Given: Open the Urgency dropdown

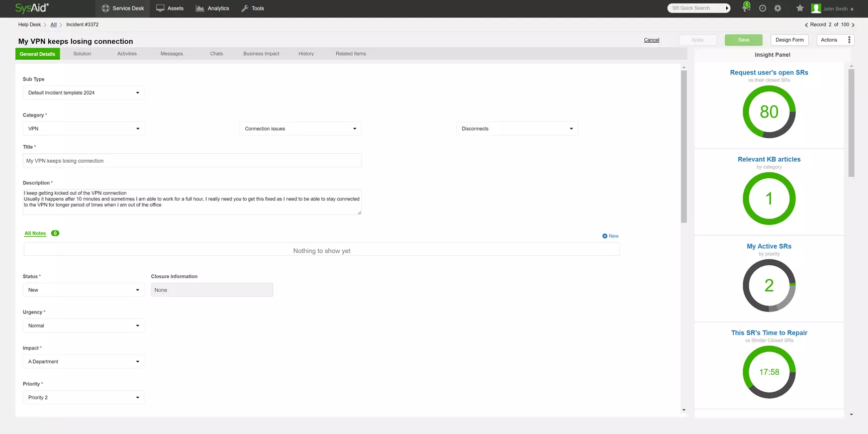Looking at the screenshot, I should [84, 325].
